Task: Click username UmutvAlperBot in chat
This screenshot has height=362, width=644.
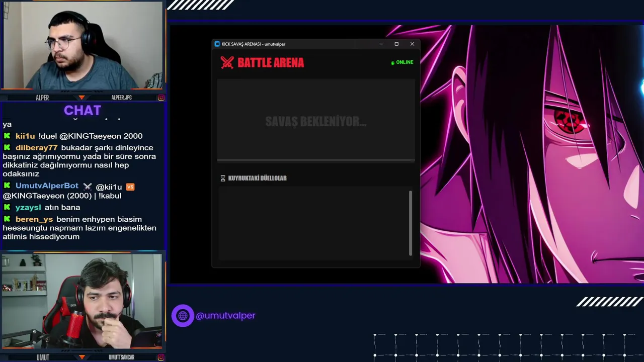Action: pos(47,186)
